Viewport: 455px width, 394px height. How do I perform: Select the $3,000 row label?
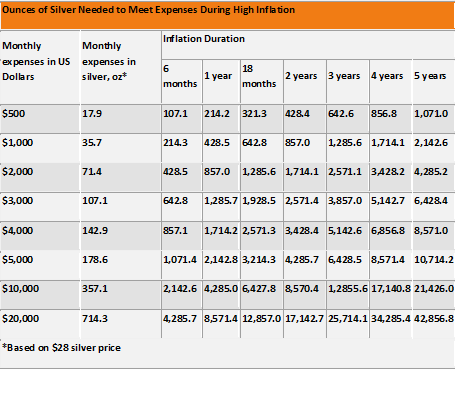[17, 201]
